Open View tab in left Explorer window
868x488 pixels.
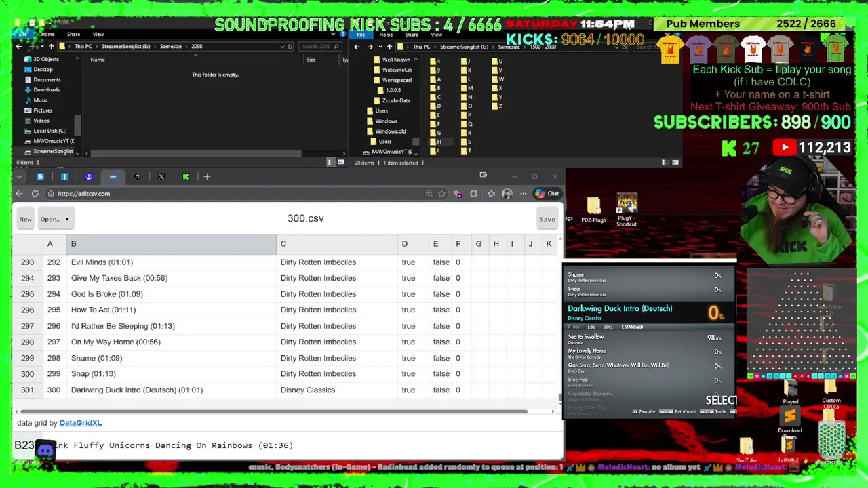98,35
